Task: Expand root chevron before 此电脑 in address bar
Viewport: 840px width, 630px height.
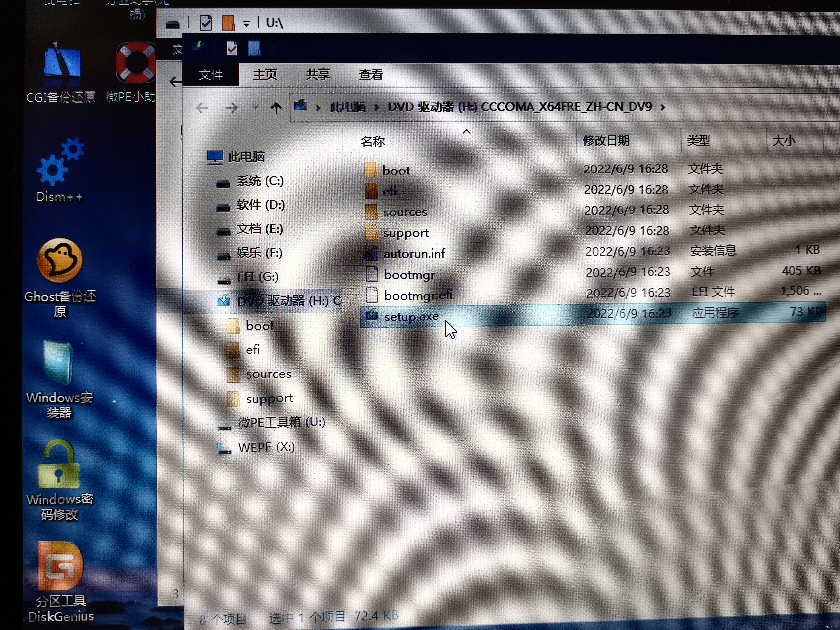Action: (318, 108)
